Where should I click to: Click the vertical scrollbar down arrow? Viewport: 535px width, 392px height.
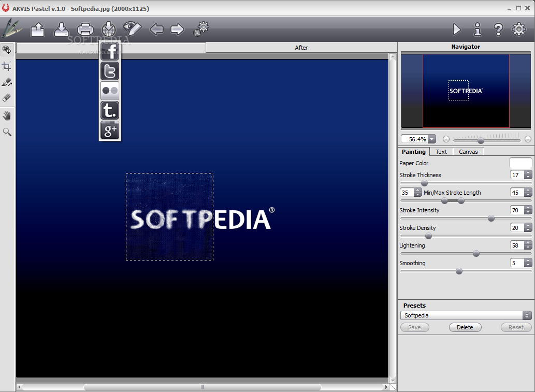pyautogui.click(x=393, y=381)
